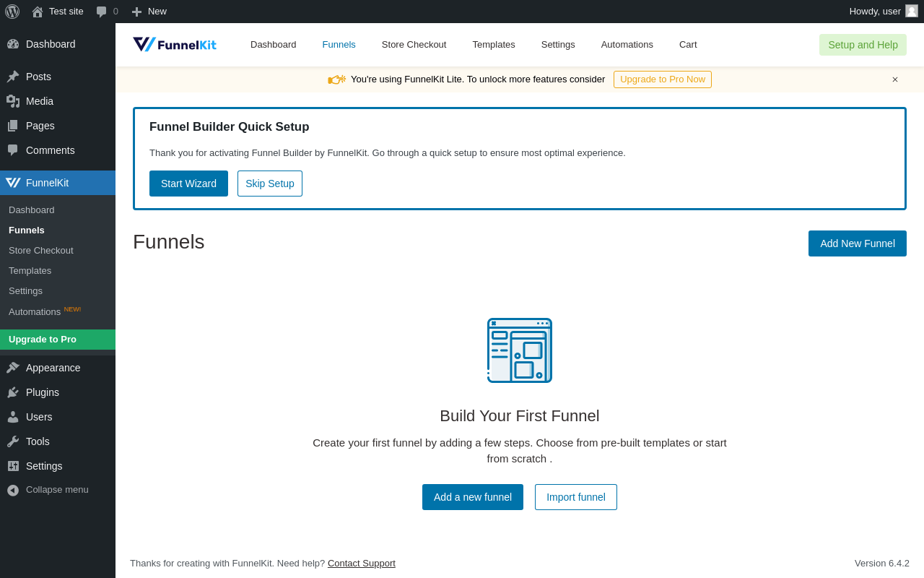Click the Media icon in sidebar
The width and height of the screenshot is (924, 578).
(x=13, y=101)
